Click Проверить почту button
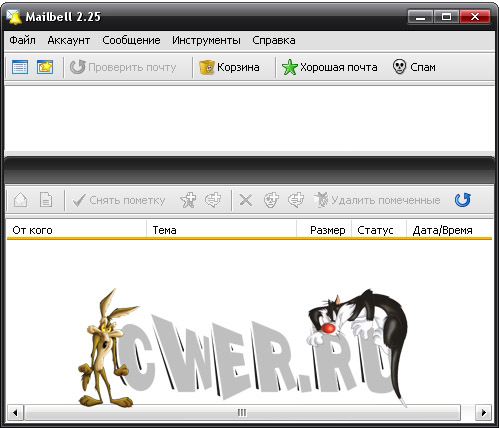 click(123, 67)
